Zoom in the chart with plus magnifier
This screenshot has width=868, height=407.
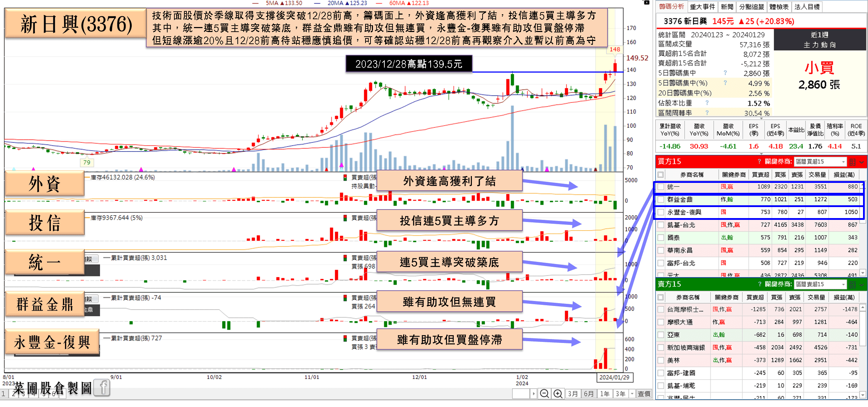558,394
